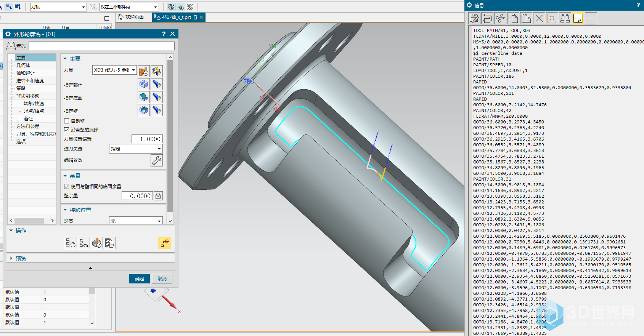Click the flashlight display icon for 指定底面
The image size is (644, 336).
click(157, 97)
